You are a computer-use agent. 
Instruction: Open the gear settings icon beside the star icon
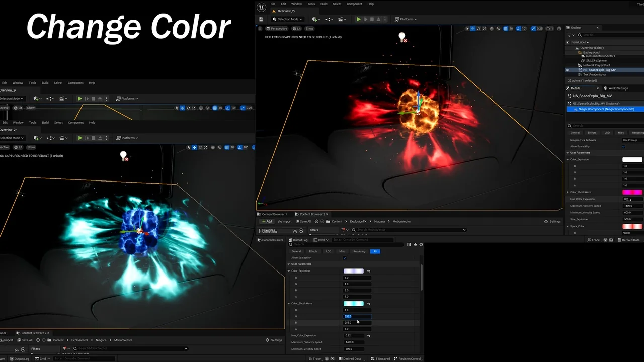(x=421, y=245)
